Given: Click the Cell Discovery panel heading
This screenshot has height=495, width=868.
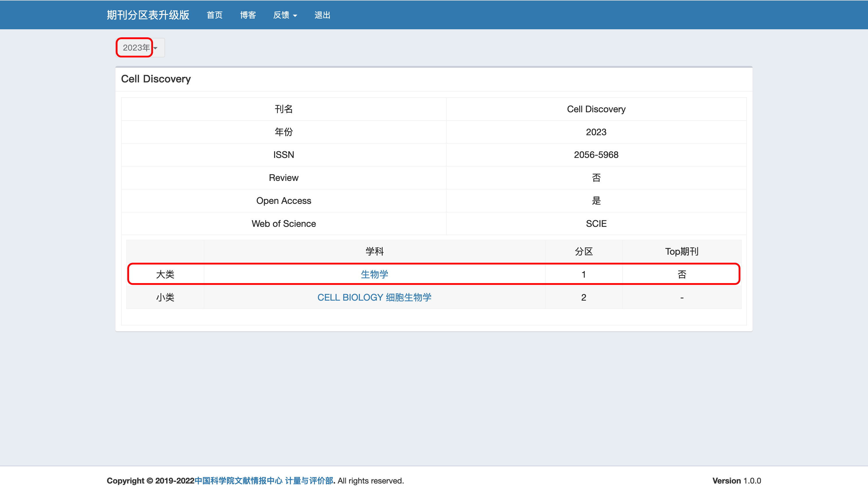Looking at the screenshot, I should [156, 79].
